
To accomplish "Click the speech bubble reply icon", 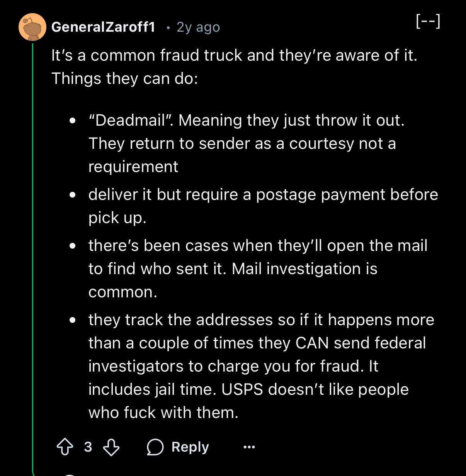I will [155, 447].
